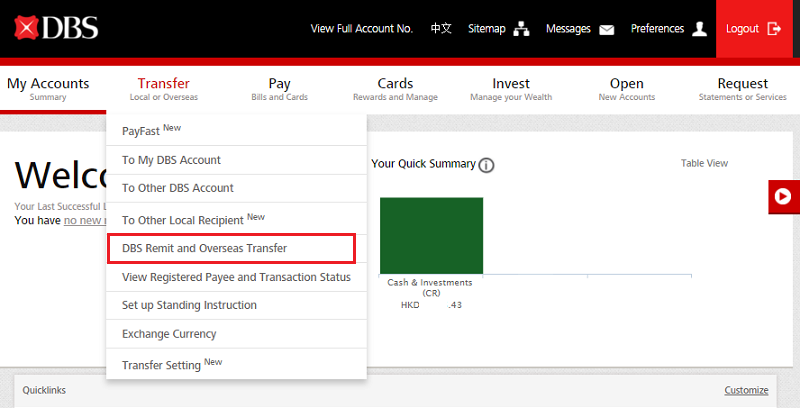Click Customize in Quicklinks
Viewport: 800px width, 408px height.
[x=746, y=390]
